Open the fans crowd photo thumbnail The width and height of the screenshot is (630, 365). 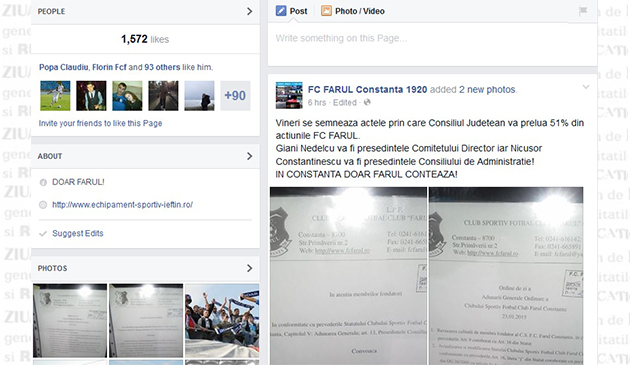click(x=222, y=320)
